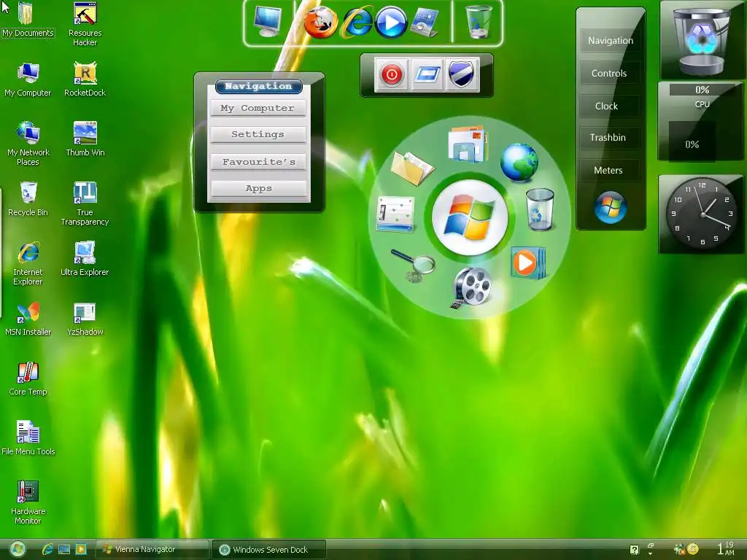Open Apps in navigation menu
The image size is (747, 560).
tap(259, 189)
